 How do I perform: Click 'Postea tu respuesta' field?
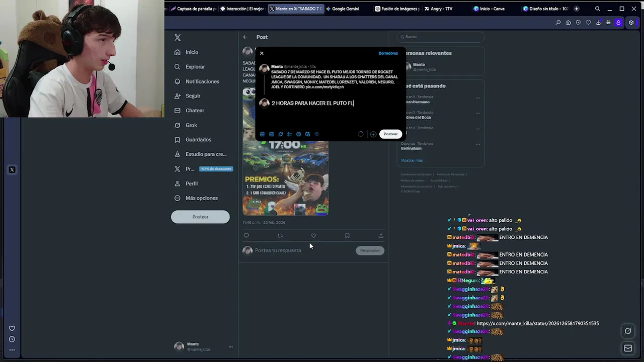click(278, 250)
